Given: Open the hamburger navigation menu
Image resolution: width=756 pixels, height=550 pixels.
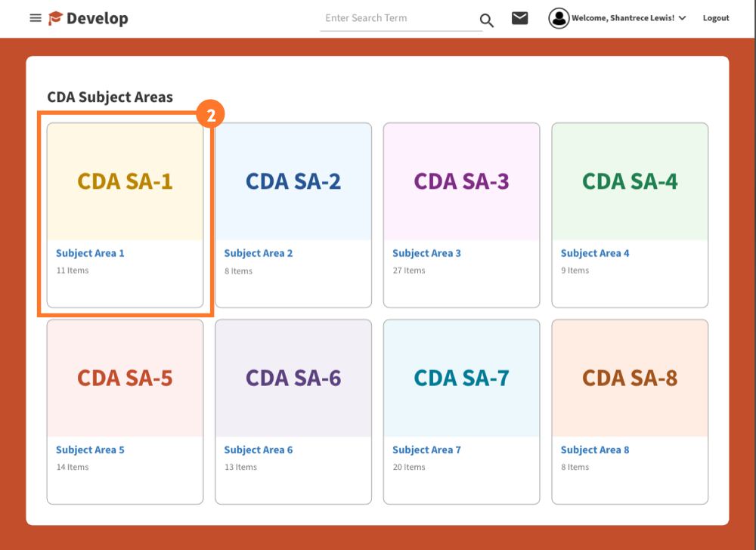Looking at the screenshot, I should [x=35, y=17].
